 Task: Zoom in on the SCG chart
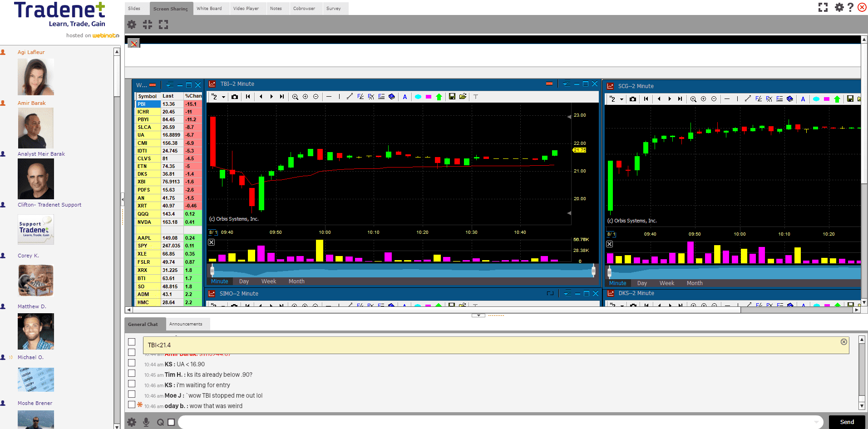pyautogui.click(x=703, y=99)
